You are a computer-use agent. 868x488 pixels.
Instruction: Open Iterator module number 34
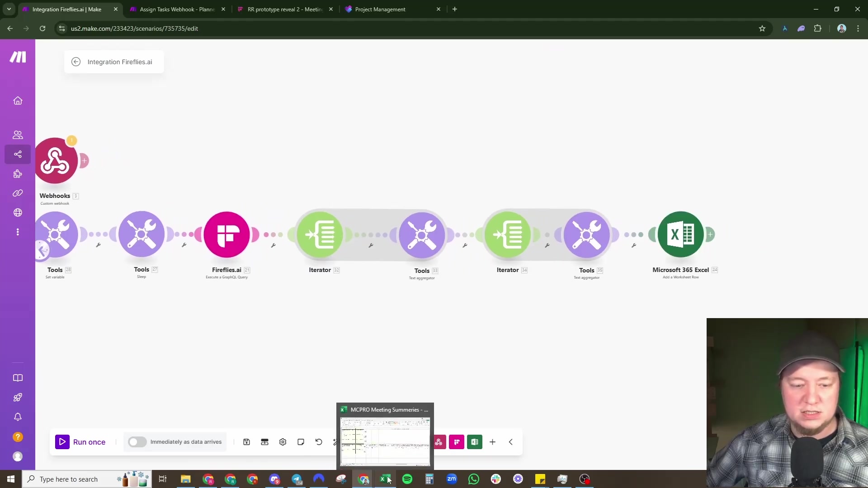coord(508,235)
